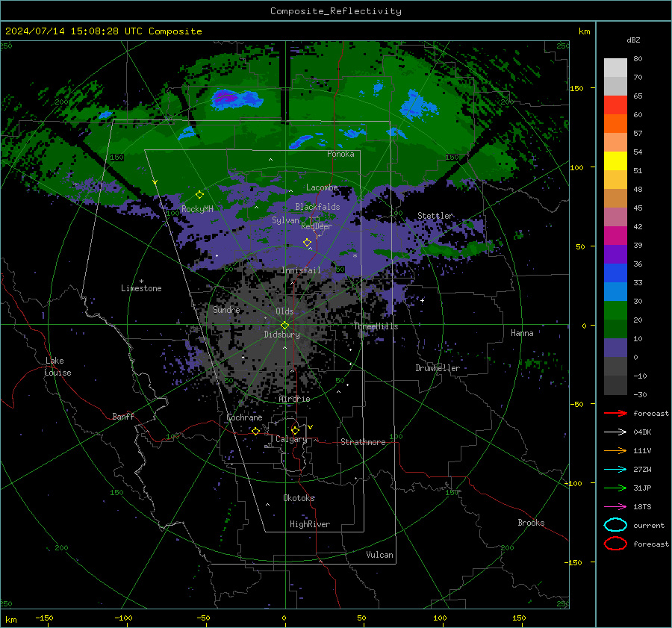Click the bright green 20-30 dBZ swatch
The height and width of the screenshot is (628, 672).
pyautogui.click(x=615, y=311)
